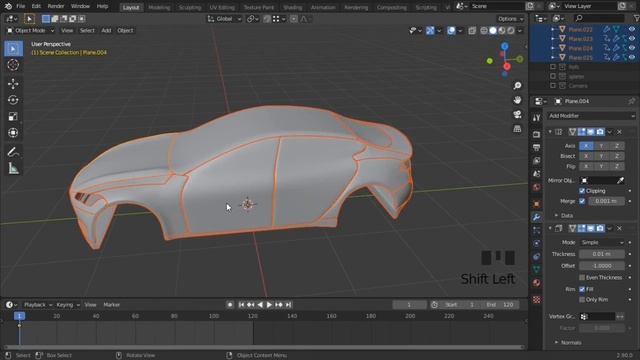Open the viewport Add menu
This screenshot has width=640, height=360.
(106, 31)
